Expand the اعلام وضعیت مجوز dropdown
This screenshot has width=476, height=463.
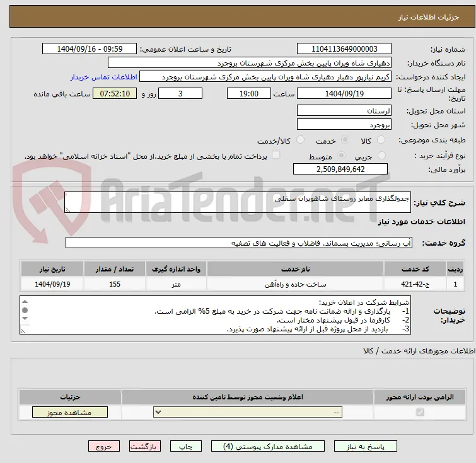click(248, 413)
